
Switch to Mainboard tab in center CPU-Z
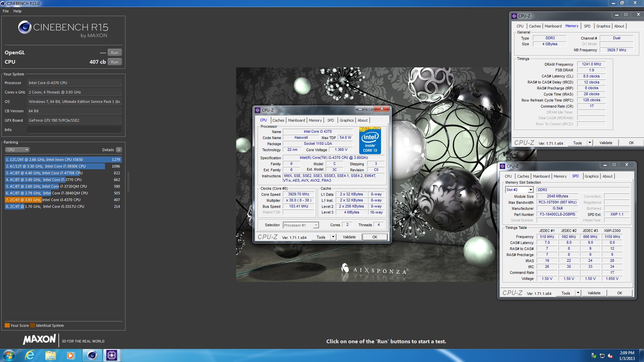coord(297,120)
